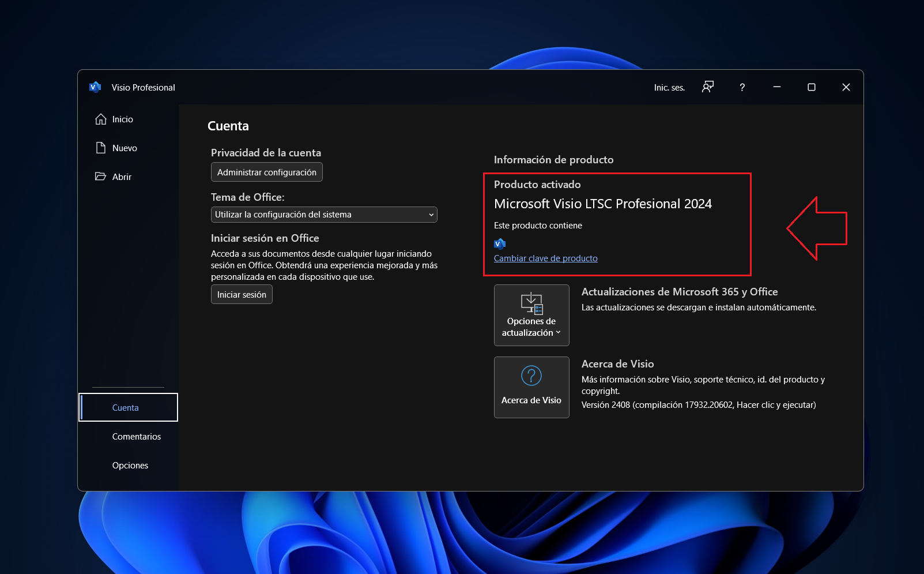Select Nuevo in the sidebar

128,148
